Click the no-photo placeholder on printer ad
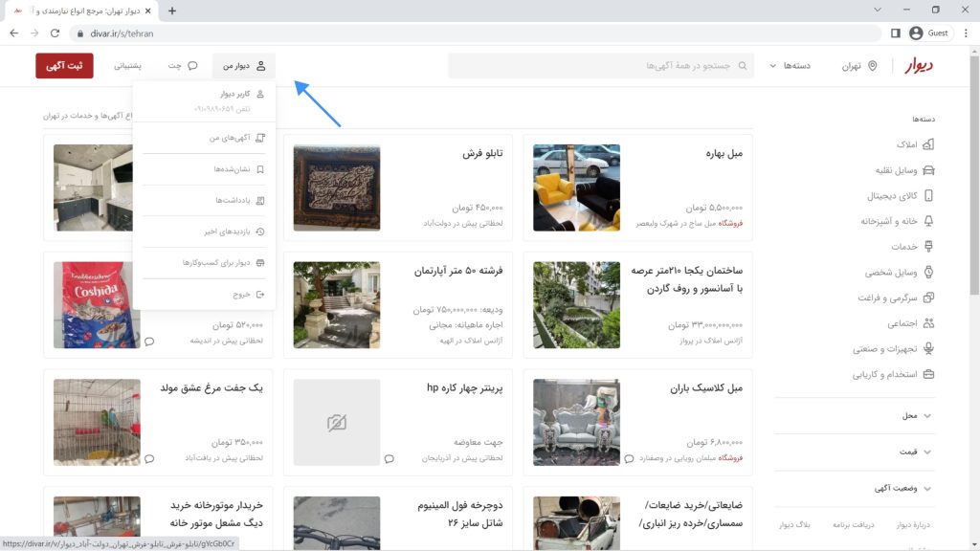The width and height of the screenshot is (980, 551). pyautogui.click(x=336, y=422)
